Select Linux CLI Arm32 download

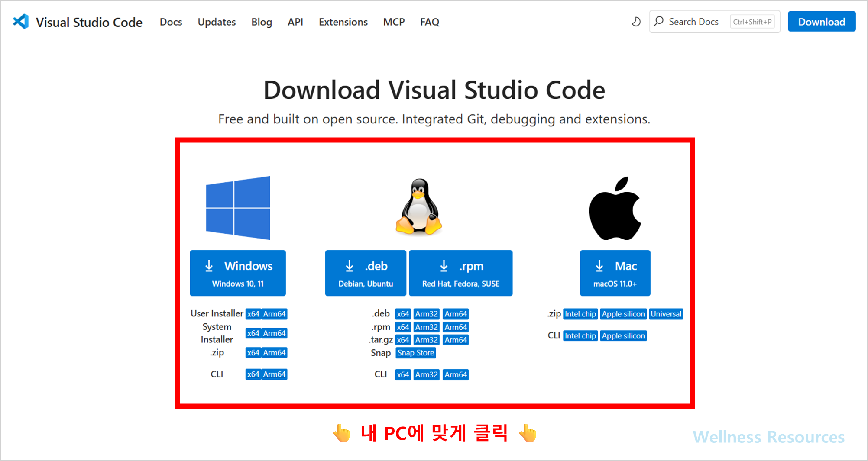click(x=427, y=374)
